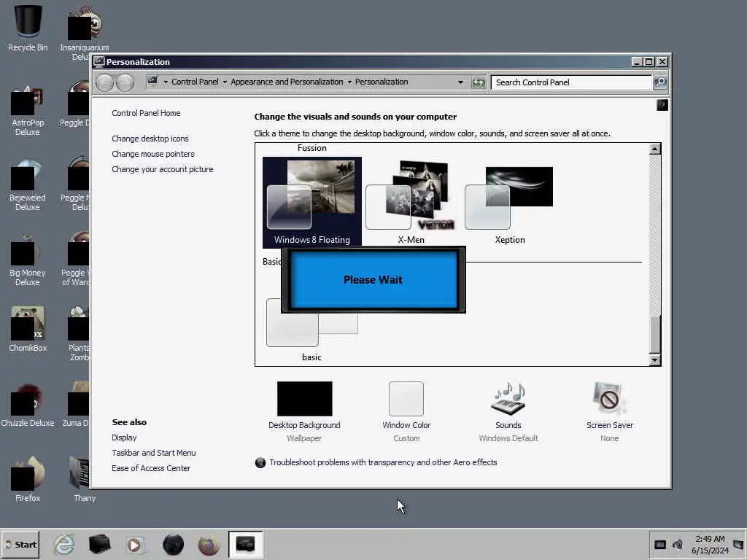
Task: Open the black folder taskbar icon
Action: [99, 544]
